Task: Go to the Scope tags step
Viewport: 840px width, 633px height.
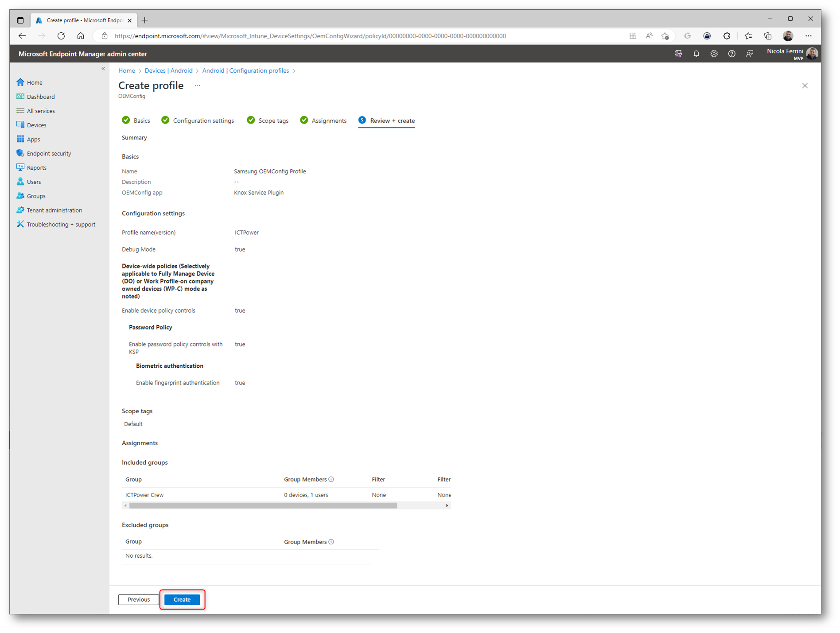Action: tap(268, 120)
